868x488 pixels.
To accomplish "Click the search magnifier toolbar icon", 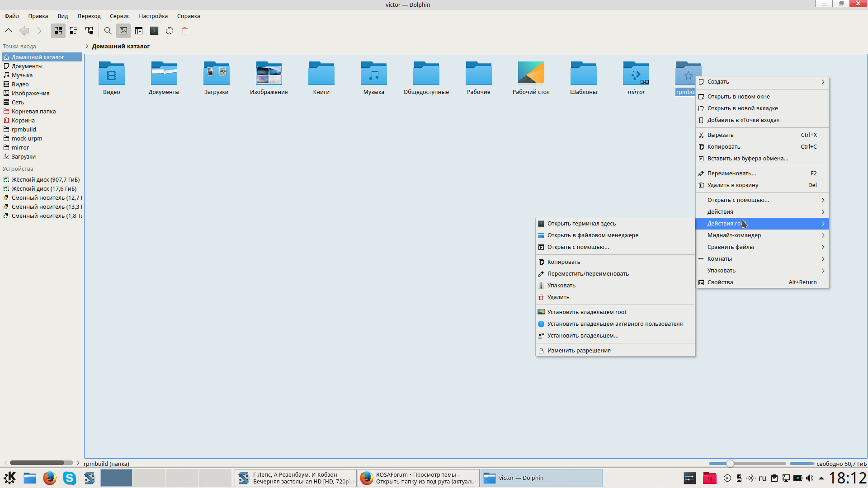I will point(108,31).
